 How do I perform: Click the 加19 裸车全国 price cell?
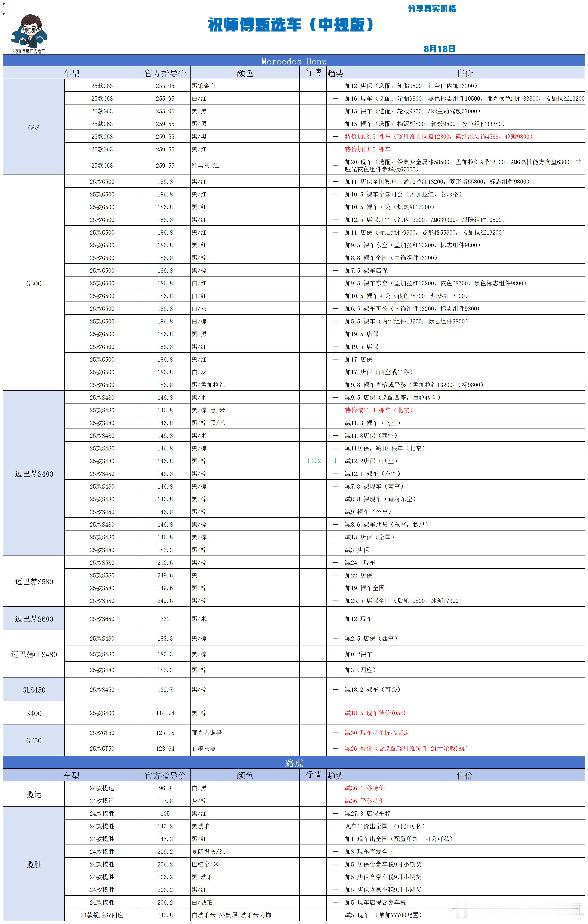[x=464, y=587]
